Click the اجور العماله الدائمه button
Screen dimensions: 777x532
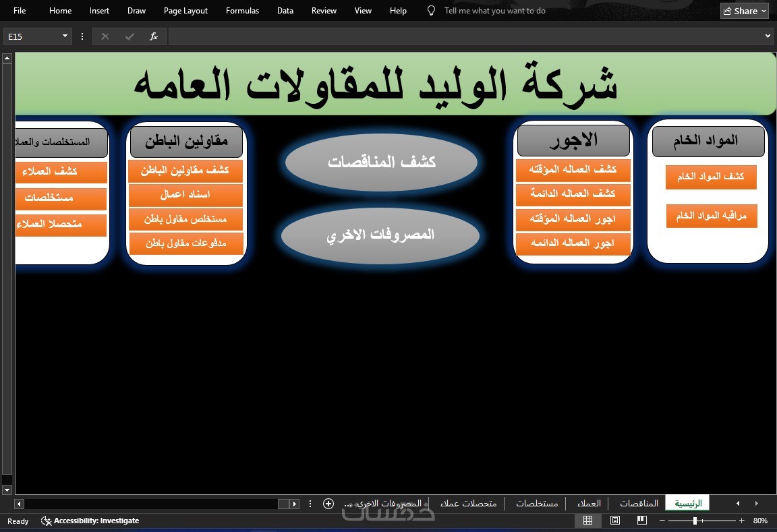pos(573,243)
